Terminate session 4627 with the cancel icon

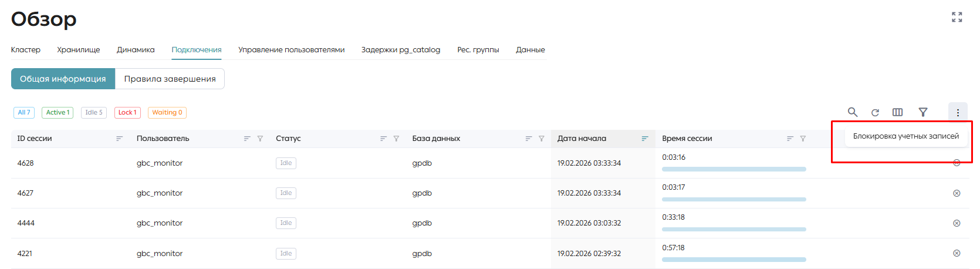tap(957, 193)
